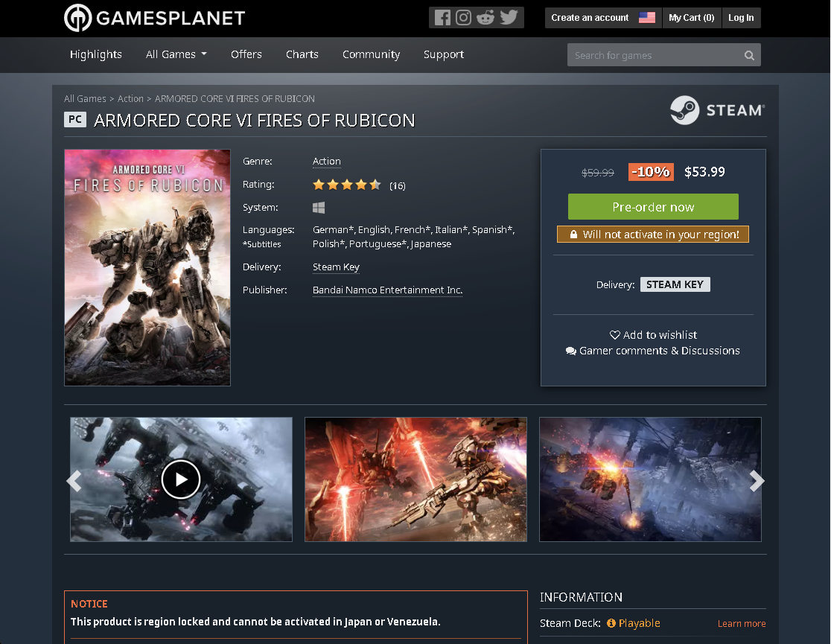Image resolution: width=831 pixels, height=644 pixels.
Task: Click the search magnifier in the search bar
Action: (x=749, y=54)
